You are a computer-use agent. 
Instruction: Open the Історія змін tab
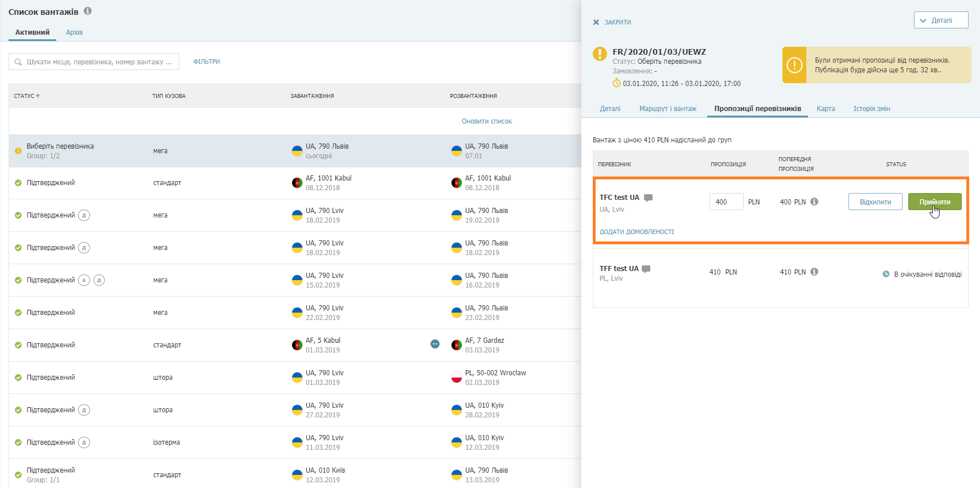pos(872,109)
